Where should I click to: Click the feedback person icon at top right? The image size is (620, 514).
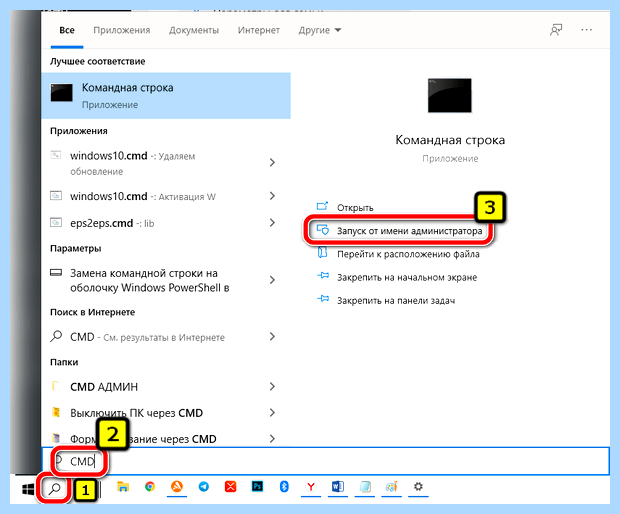coord(556,30)
